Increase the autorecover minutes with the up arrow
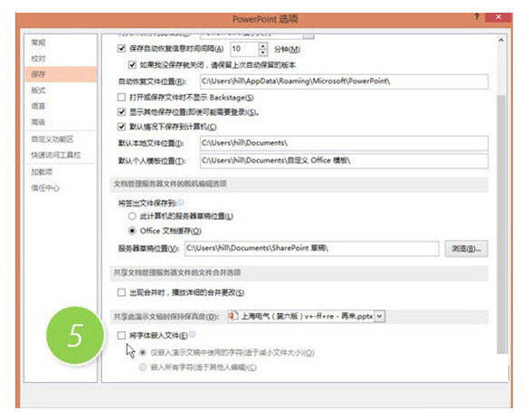This screenshot has height=420, width=531. pyautogui.click(x=263, y=45)
